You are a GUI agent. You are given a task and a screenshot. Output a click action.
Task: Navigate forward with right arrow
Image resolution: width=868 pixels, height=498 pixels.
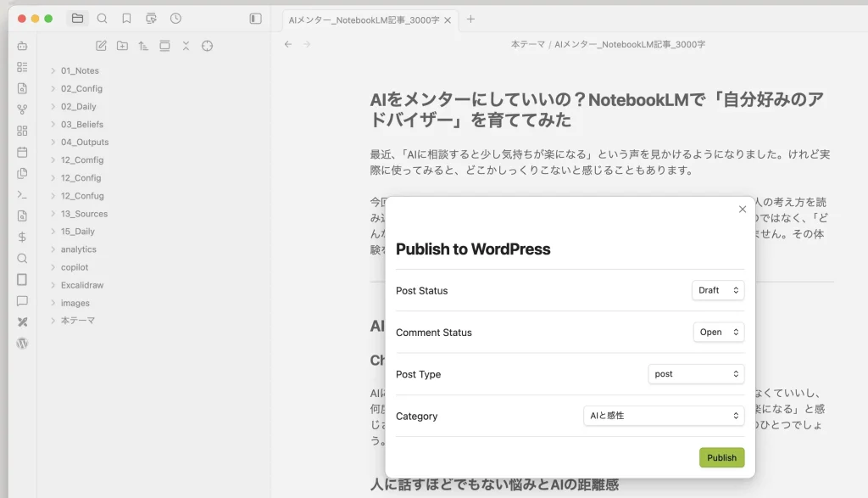pyautogui.click(x=307, y=44)
